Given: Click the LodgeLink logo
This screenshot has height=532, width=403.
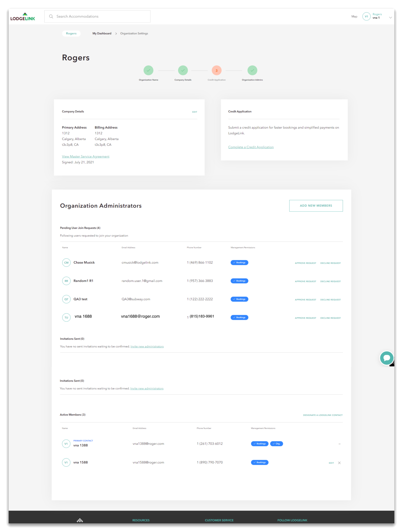Looking at the screenshot, I should coord(23,17).
